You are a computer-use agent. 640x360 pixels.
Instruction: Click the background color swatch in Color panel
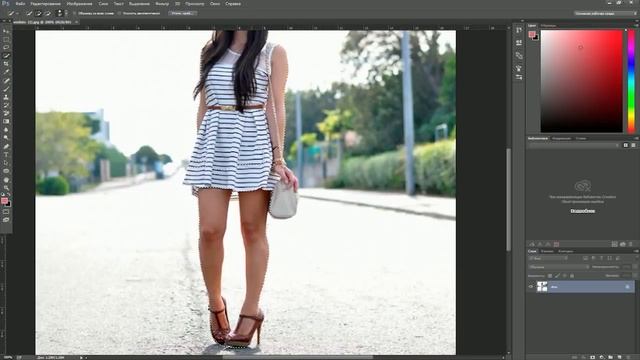point(536,38)
